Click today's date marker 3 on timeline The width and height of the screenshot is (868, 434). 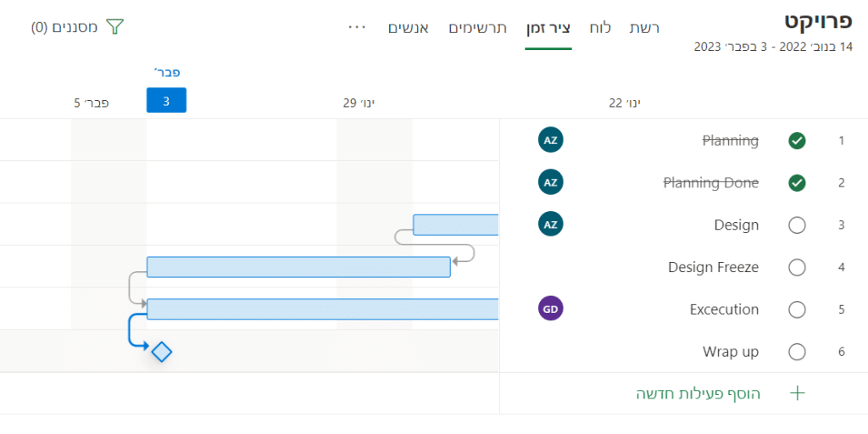click(166, 101)
